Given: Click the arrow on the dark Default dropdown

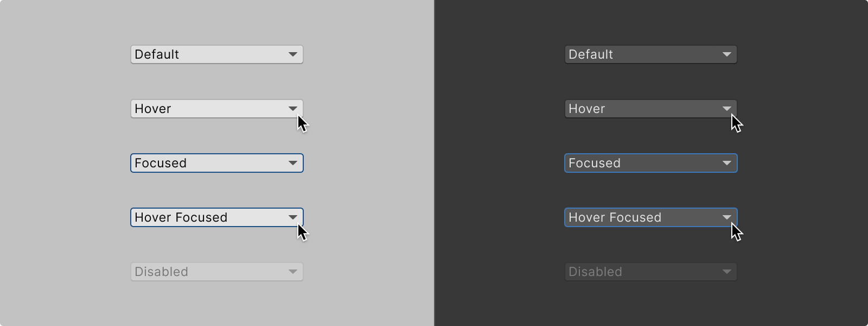Looking at the screenshot, I should coord(727,54).
